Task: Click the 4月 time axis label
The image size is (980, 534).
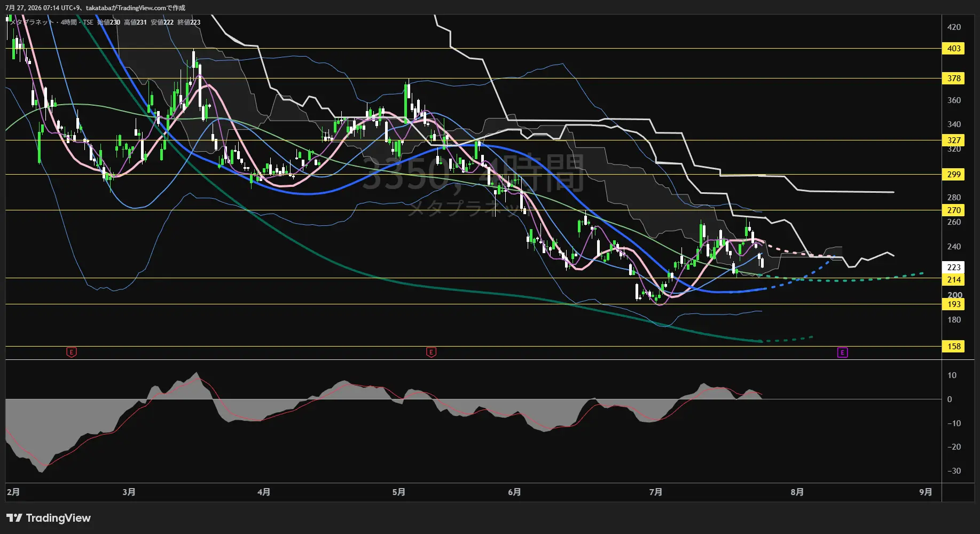Action: tap(264, 492)
